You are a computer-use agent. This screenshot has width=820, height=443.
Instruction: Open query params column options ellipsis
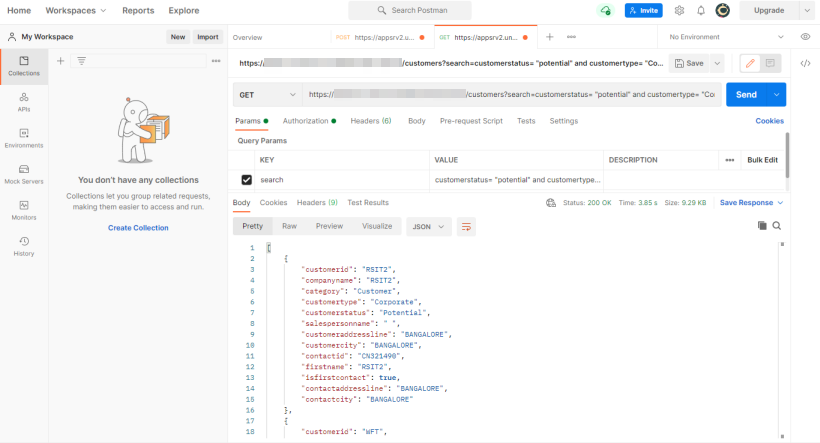[730, 160]
